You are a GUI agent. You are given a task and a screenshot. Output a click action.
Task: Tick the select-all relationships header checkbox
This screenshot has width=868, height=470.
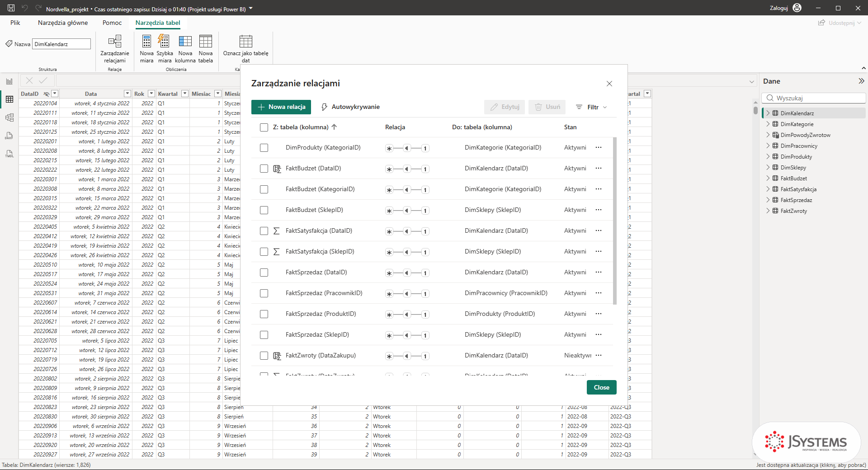pos(264,127)
